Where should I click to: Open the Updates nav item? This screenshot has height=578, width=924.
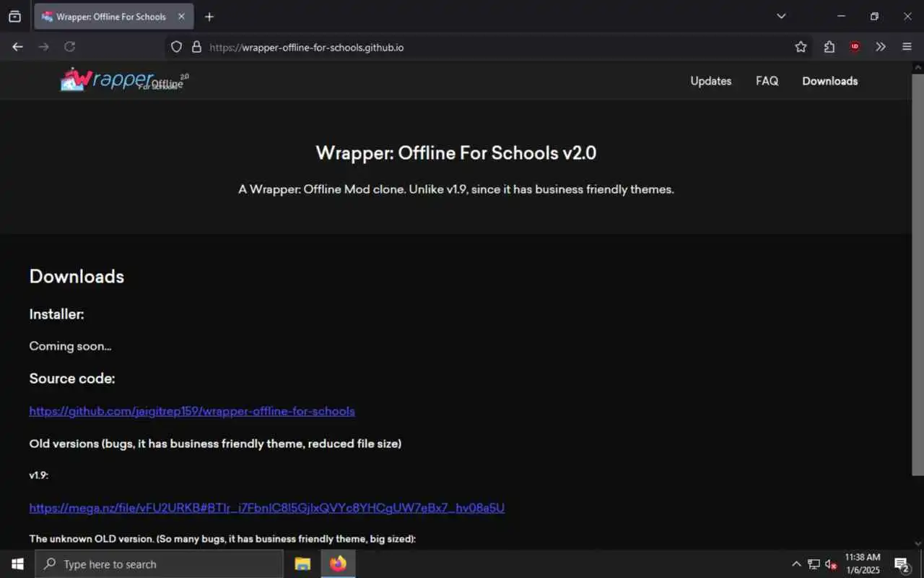[711, 81]
